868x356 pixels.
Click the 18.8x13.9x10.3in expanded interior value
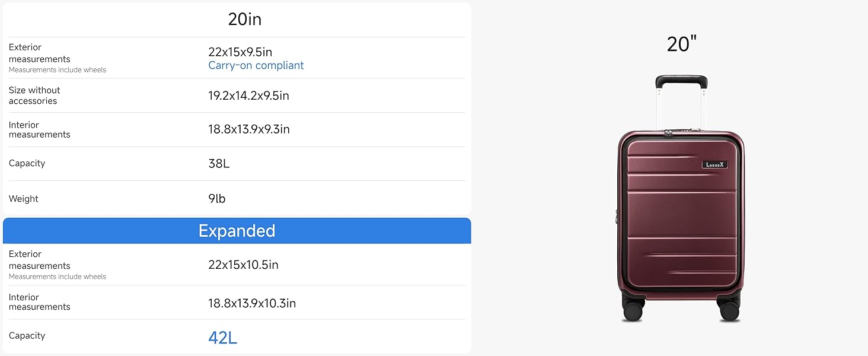pos(251,303)
